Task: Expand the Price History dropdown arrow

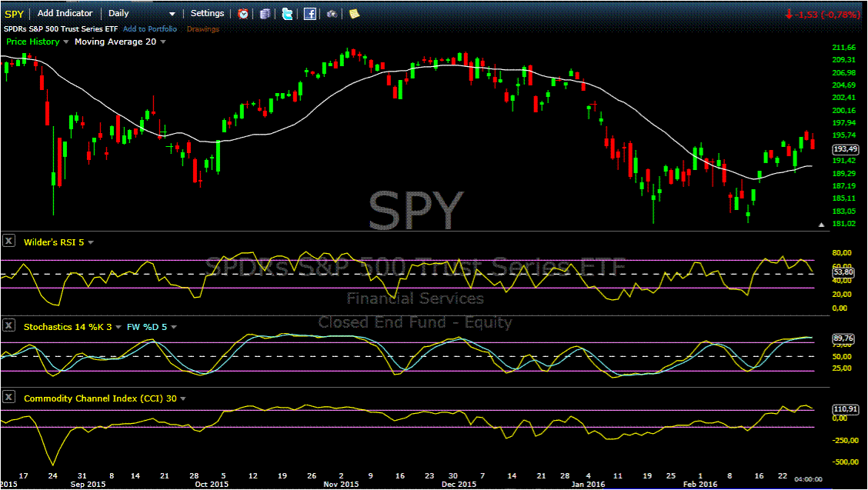Action: click(66, 42)
